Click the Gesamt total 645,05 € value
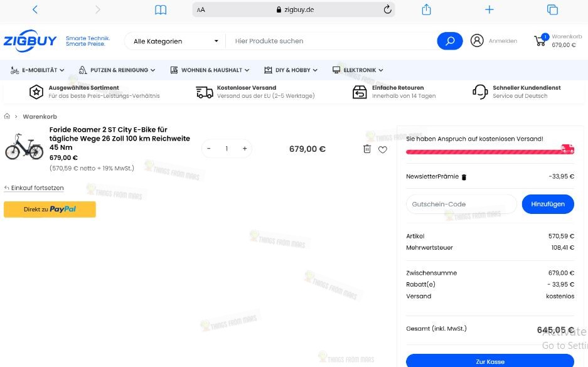 [555, 330]
